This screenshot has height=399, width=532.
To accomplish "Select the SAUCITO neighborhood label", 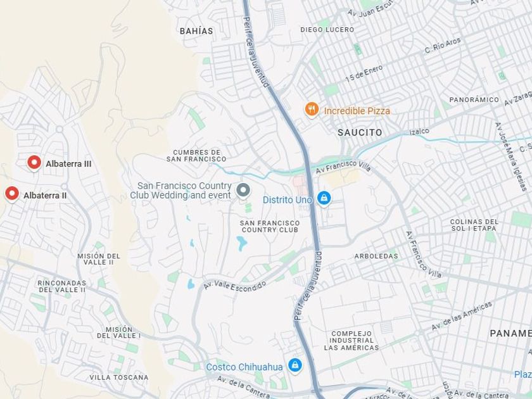I will (360, 132).
